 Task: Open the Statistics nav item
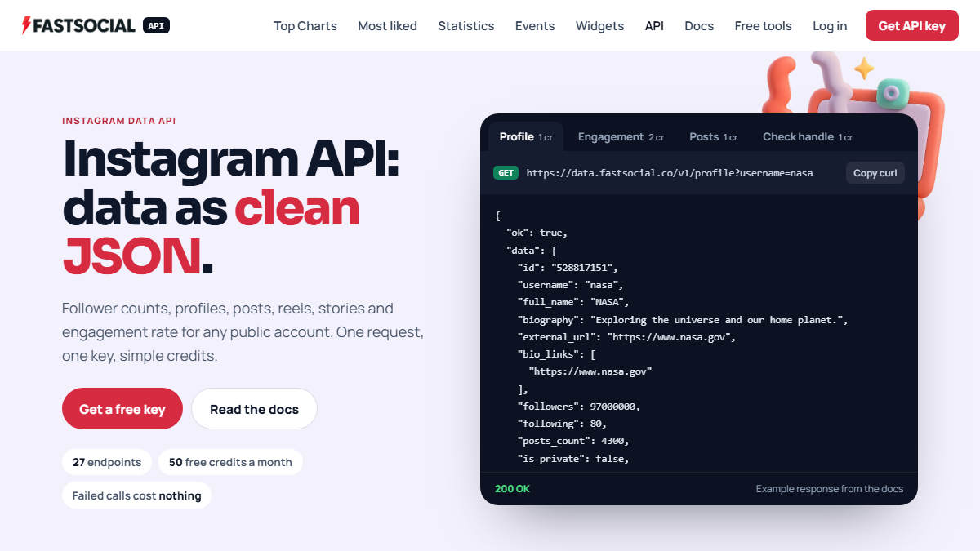coord(465,26)
